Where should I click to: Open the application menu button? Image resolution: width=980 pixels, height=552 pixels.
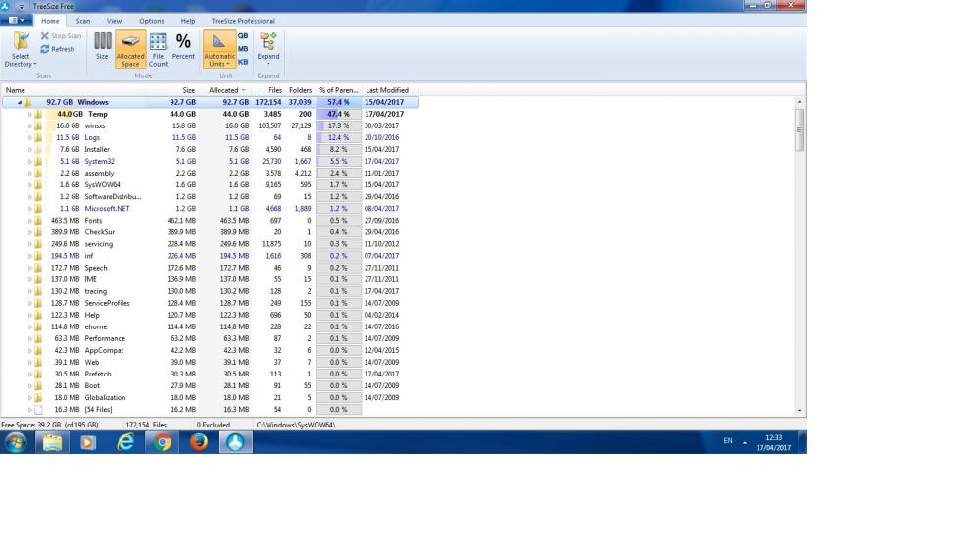tap(17, 21)
